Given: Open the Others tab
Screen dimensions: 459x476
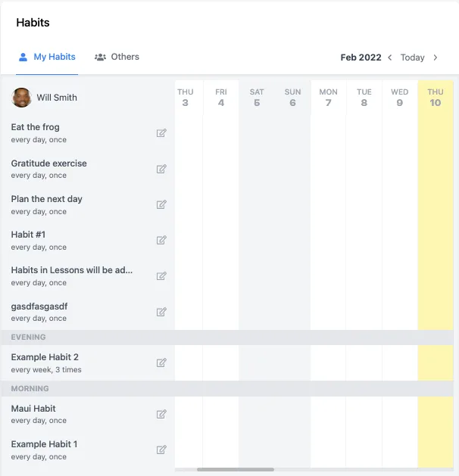Looking at the screenshot, I should pyautogui.click(x=117, y=57).
